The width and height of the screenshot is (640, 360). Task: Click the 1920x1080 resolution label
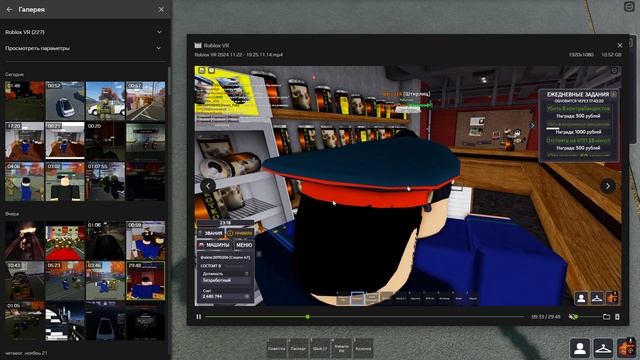581,55
